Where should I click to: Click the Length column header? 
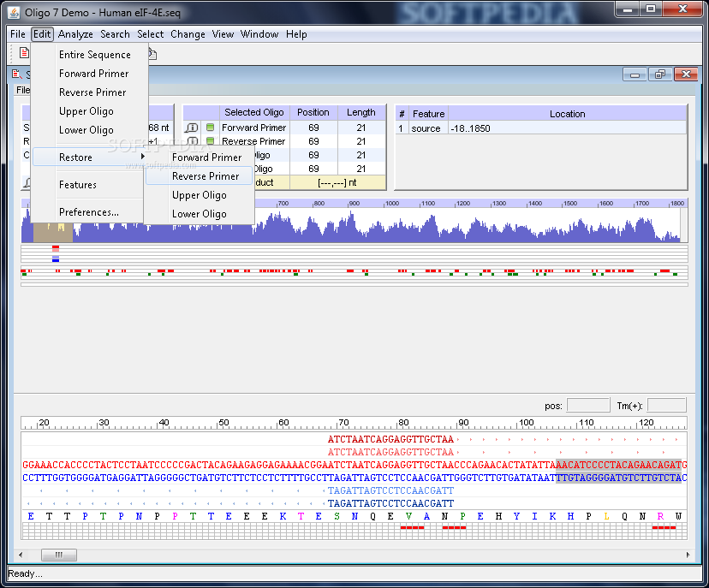(x=361, y=112)
